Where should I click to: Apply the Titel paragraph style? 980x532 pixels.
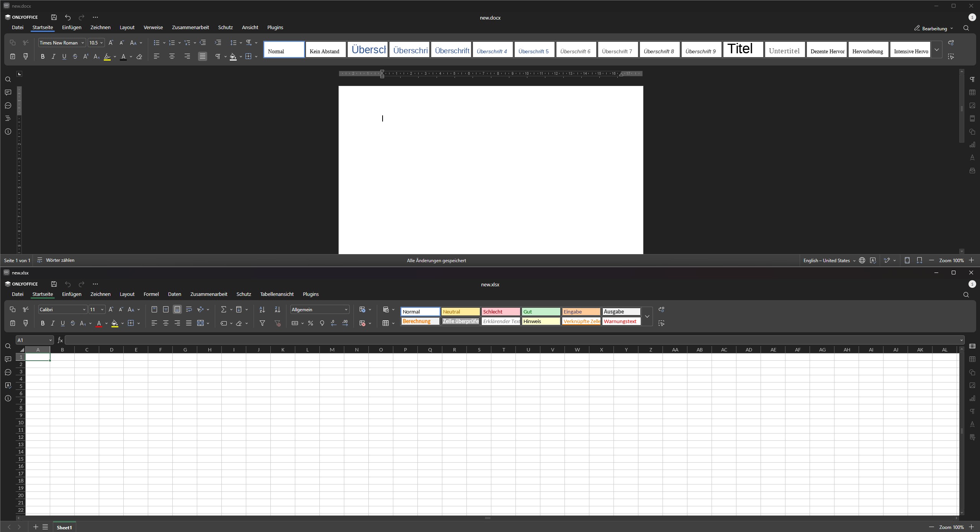coord(743,49)
